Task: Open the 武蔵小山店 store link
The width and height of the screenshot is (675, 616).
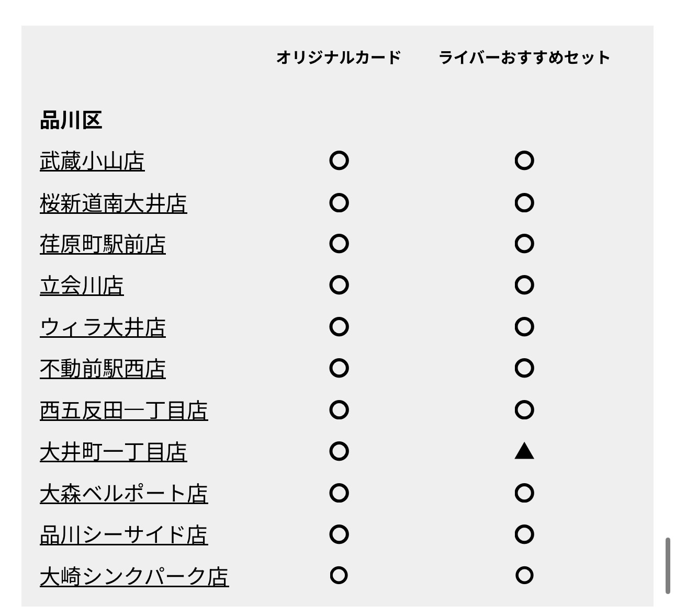Action: [92, 161]
